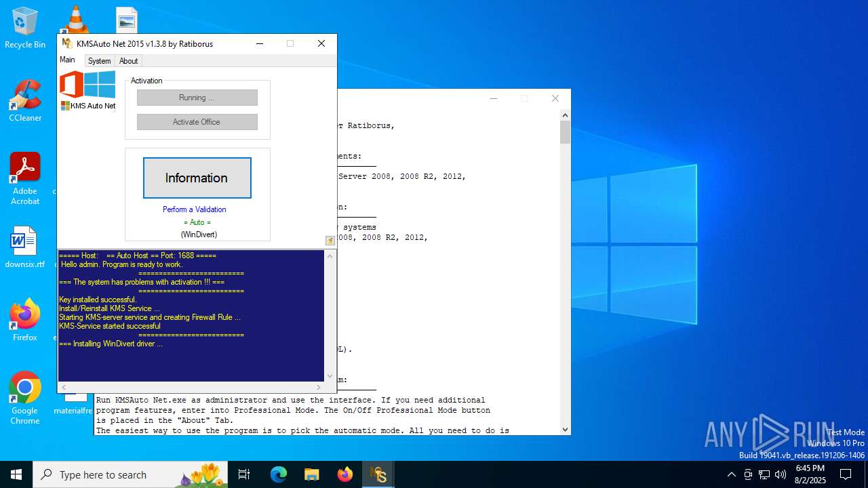Switch to the System tab
The width and height of the screenshot is (868, 488).
coord(99,61)
